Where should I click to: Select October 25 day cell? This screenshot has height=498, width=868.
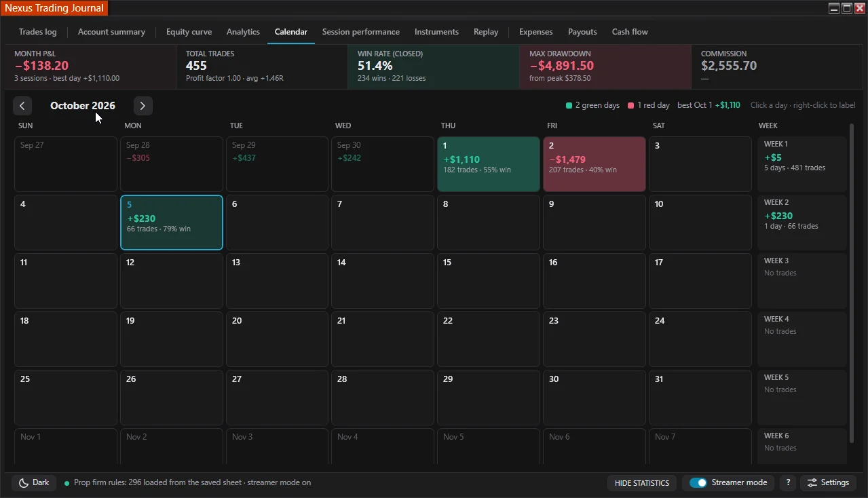point(66,398)
